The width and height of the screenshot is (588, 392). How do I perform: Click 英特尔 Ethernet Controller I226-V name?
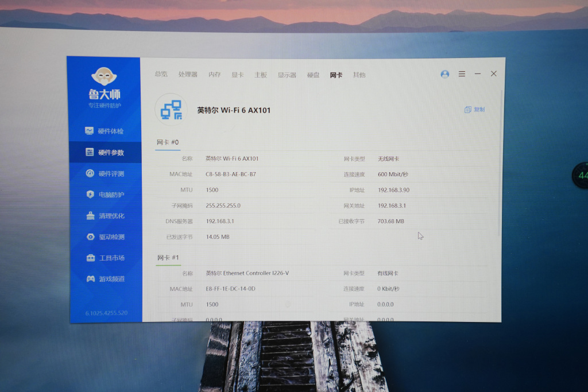pyautogui.click(x=247, y=273)
